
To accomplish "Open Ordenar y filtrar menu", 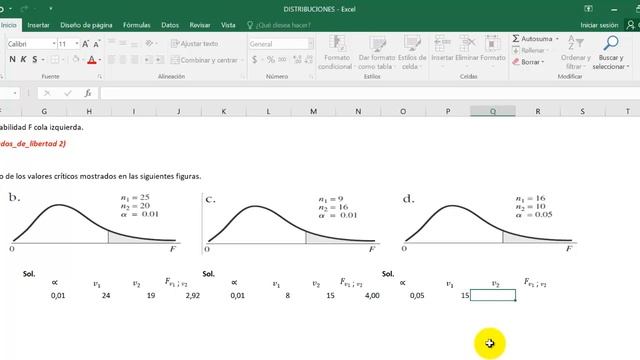I will pyautogui.click(x=576, y=53).
